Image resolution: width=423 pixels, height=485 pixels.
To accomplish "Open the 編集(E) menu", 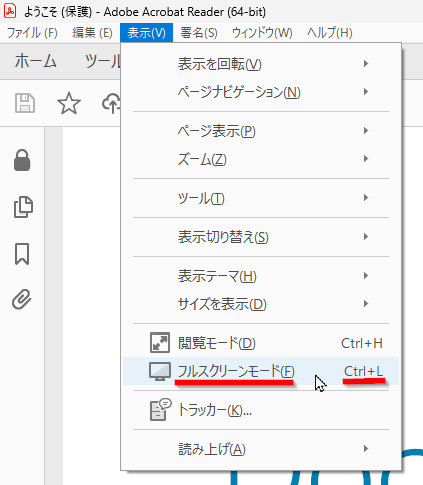I will pyautogui.click(x=92, y=33).
